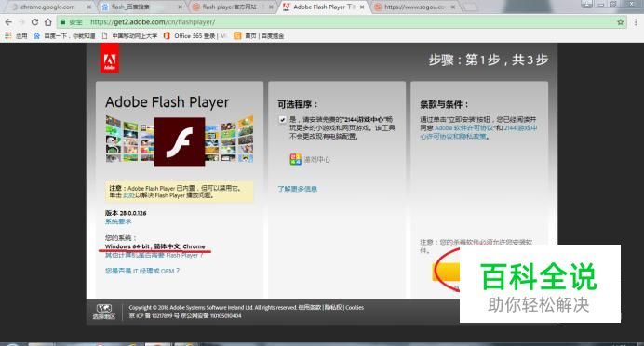Uncheck the 2144 game center optional offer
The width and height of the screenshot is (644, 346).
[x=282, y=120]
